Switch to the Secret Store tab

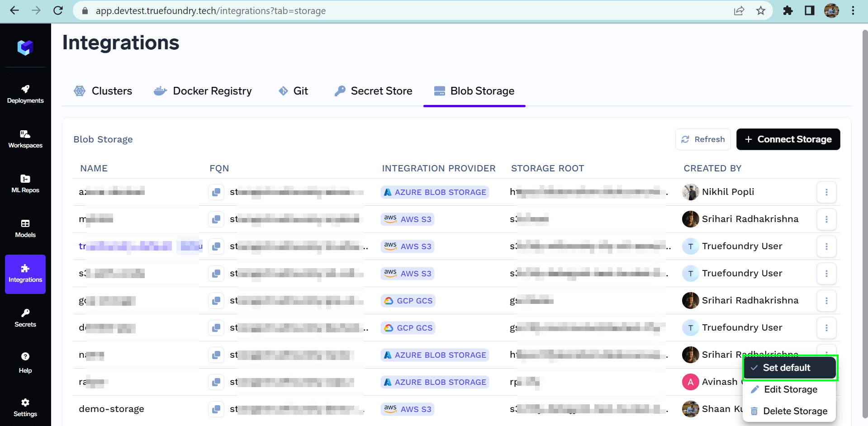(x=373, y=91)
